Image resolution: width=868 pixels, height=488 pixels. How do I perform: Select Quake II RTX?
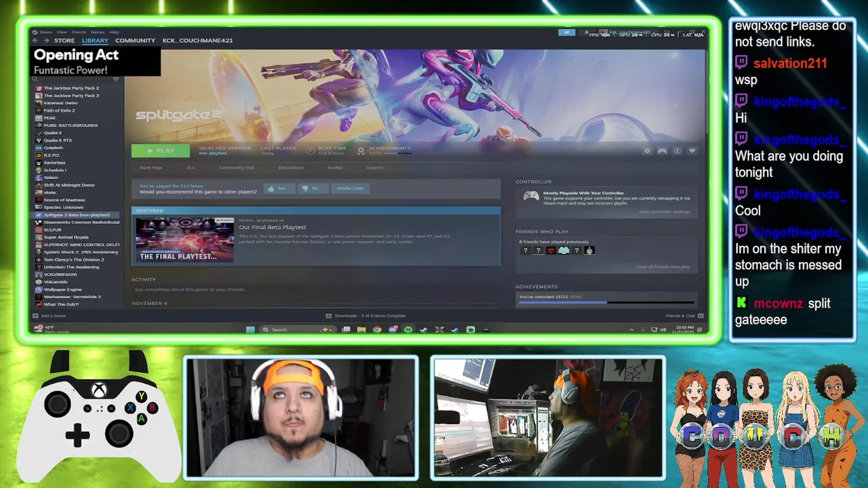[x=58, y=140]
